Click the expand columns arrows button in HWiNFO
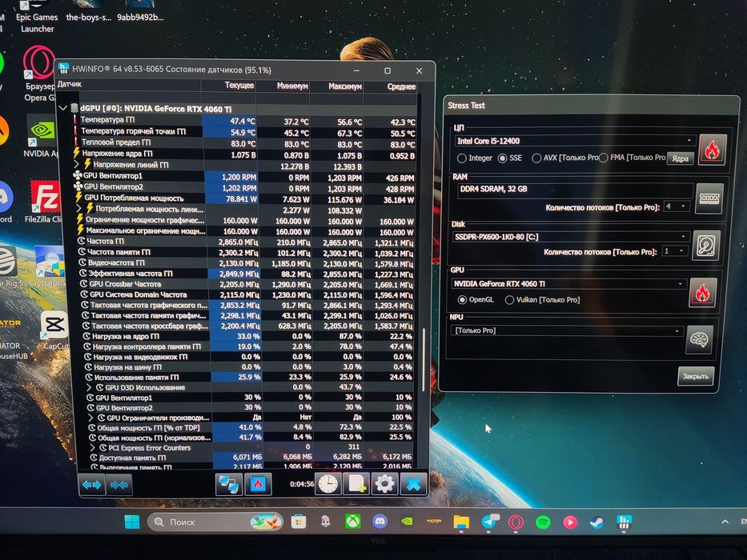This screenshot has width=747, height=560. [x=91, y=485]
